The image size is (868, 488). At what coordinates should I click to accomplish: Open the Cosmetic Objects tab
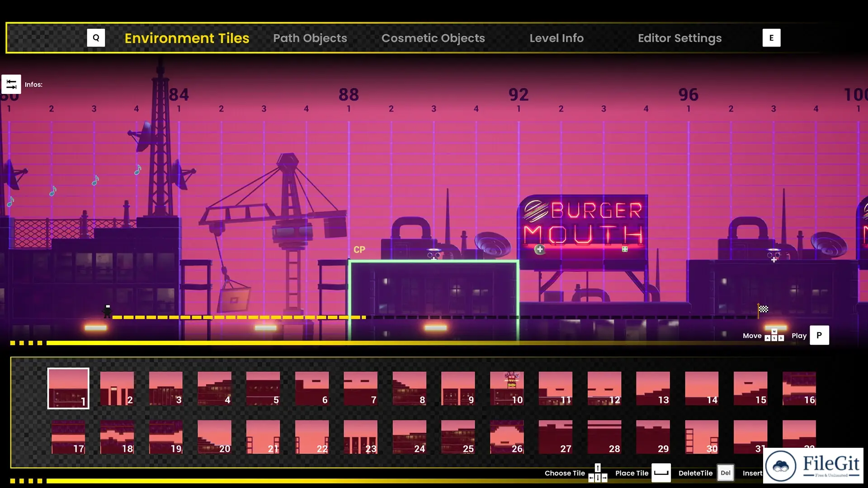click(x=433, y=38)
